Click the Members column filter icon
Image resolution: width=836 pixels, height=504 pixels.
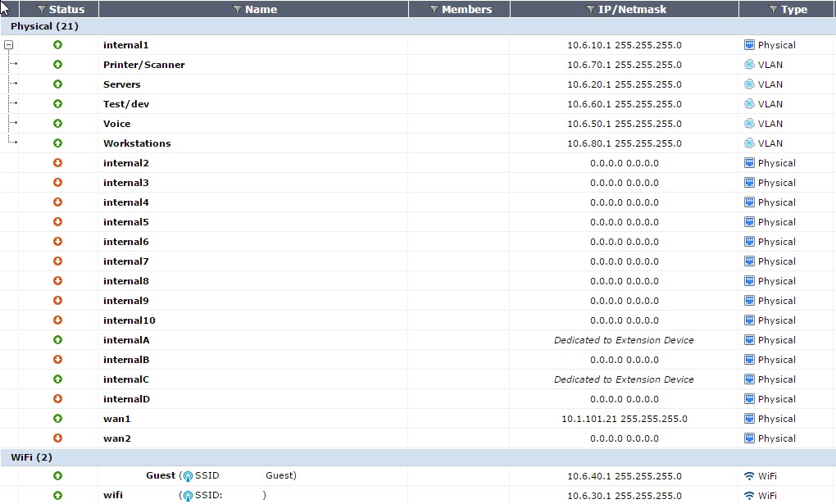(x=434, y=10)
